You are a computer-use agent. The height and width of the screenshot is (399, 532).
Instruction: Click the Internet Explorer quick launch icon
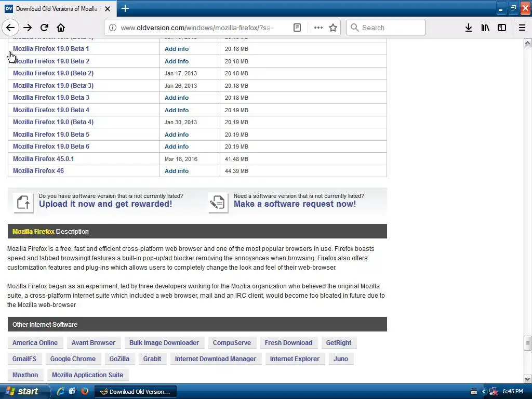pyautogui.click(x=60, y=391)
